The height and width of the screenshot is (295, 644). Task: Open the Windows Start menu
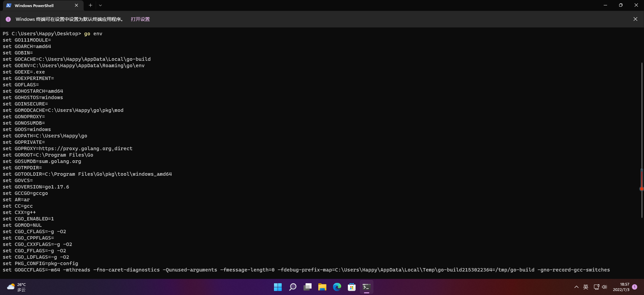click(278, 287)
